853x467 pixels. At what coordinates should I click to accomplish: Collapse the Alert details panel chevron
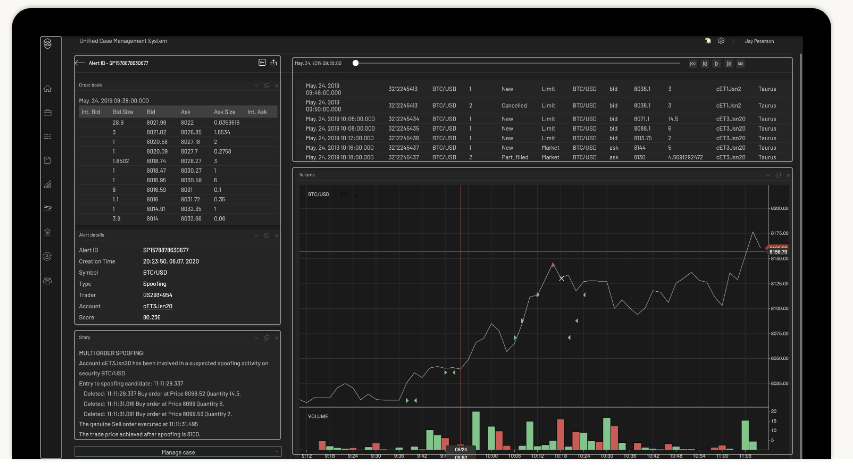[256, 235]
